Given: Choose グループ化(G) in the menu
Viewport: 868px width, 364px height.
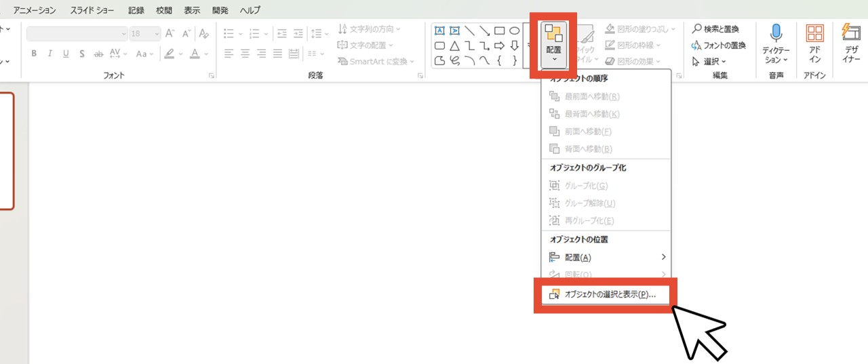Looking at the screenshot, I should pyautogui.click(x=606, y=185).
